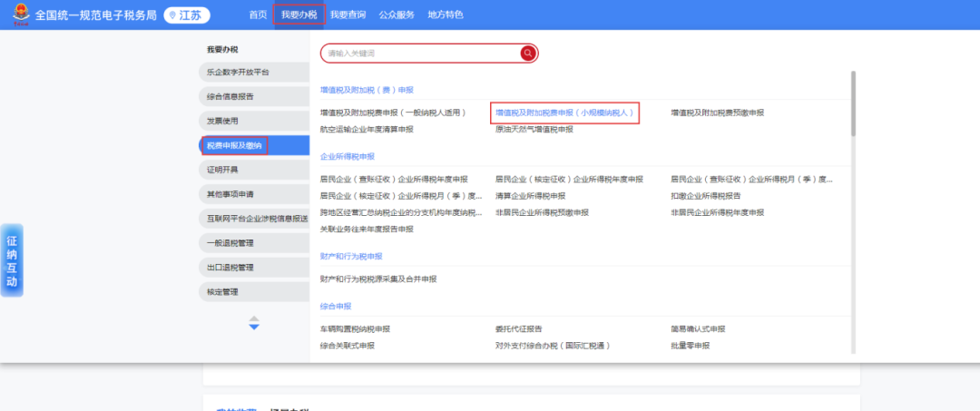Image resolution: width=980 pixels, height=411 pixels.
Task: Click the magnifier search icon
Action: click(527, 54)
